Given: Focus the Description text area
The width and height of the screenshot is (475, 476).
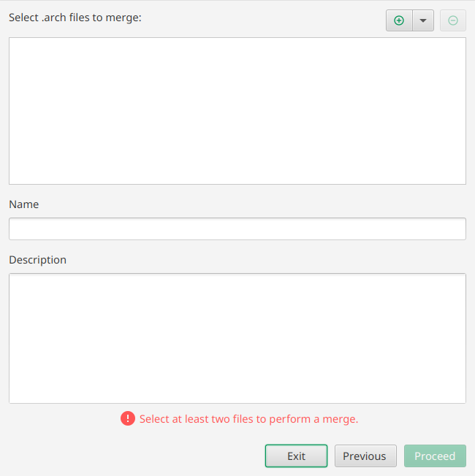Looking at the screenshot, I should point(237,339).
